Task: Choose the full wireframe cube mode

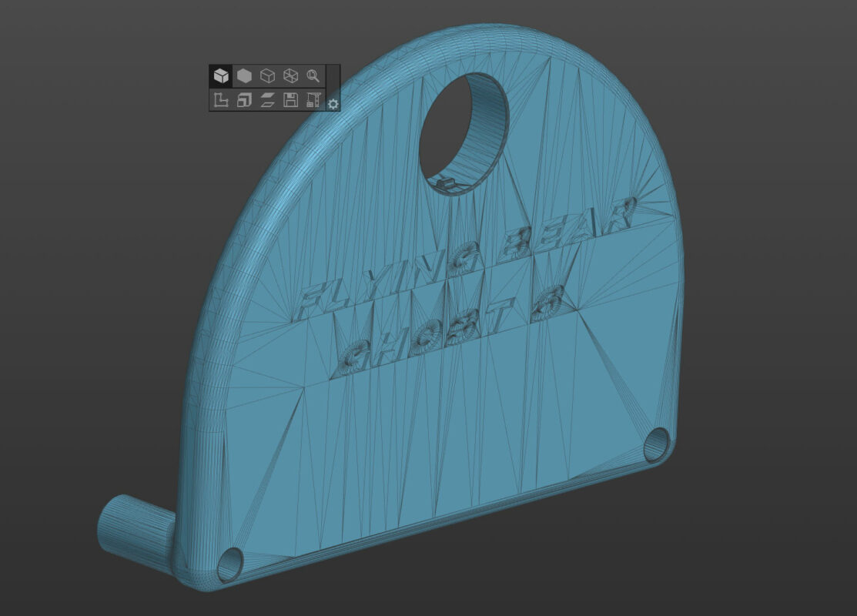Action: (290, 76)
